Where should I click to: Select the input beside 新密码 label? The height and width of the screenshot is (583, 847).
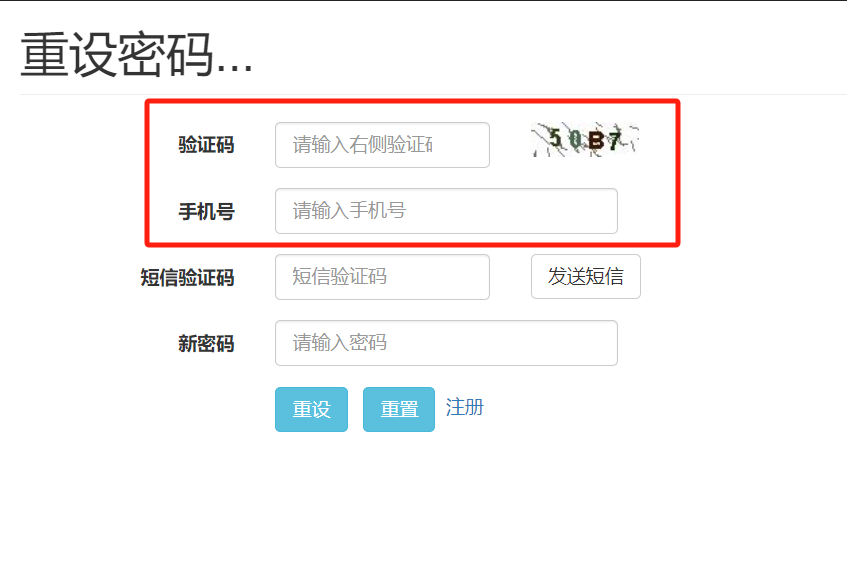point(446,343)
